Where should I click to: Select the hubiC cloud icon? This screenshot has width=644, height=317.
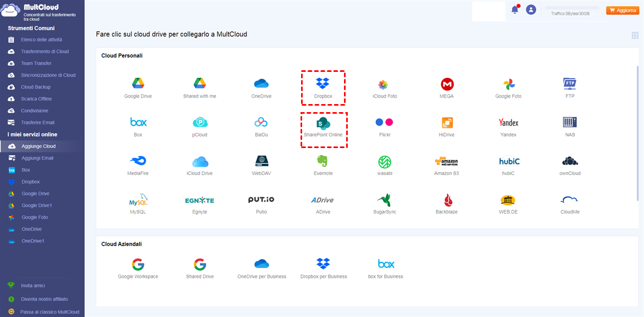pyautogui.click(x=509, y=161)
